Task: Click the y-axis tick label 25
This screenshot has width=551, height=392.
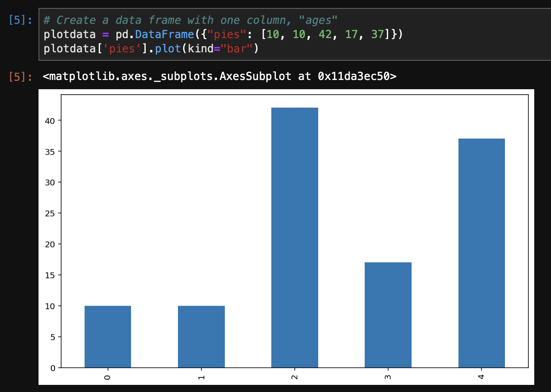Action: click(50, 214)
